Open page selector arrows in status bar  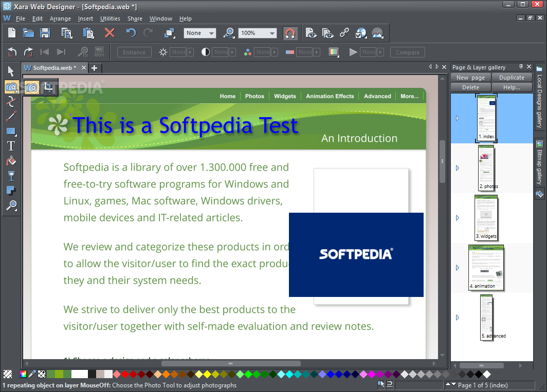click(x=451, y=385)
